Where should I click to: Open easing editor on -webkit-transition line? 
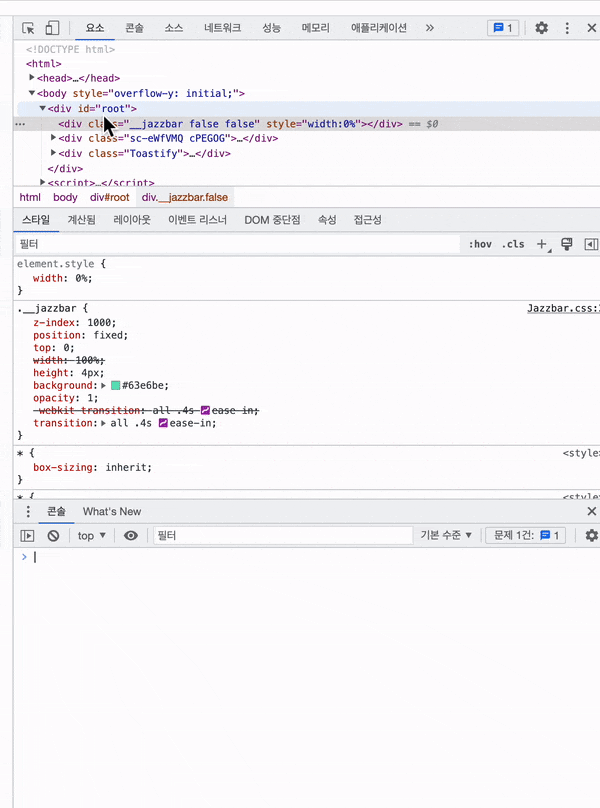point(205,411)
